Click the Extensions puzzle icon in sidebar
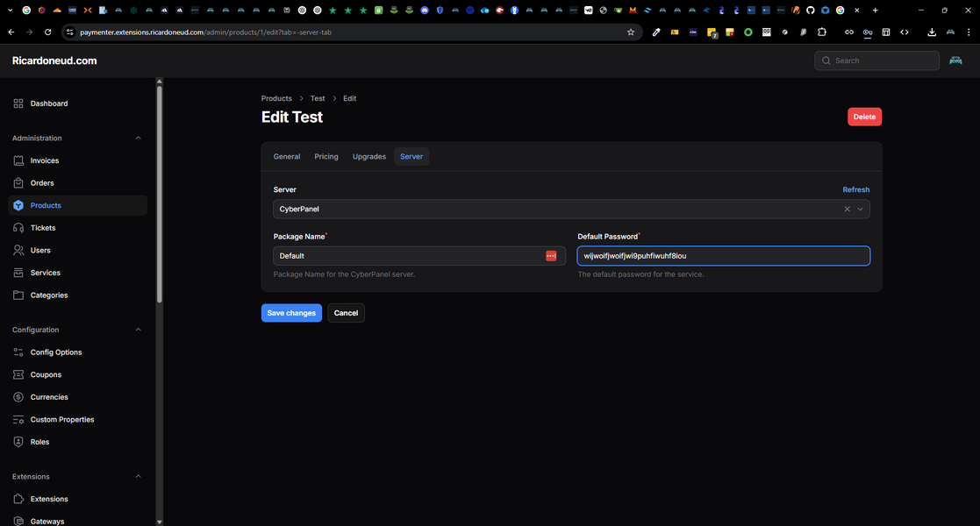 (18, 499)
